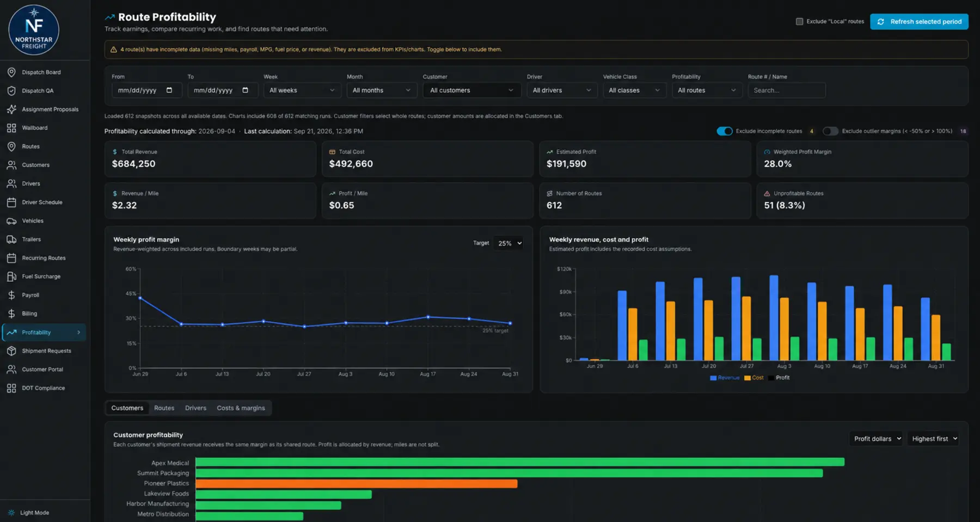Switch to Light Mode

click(34, 513)
